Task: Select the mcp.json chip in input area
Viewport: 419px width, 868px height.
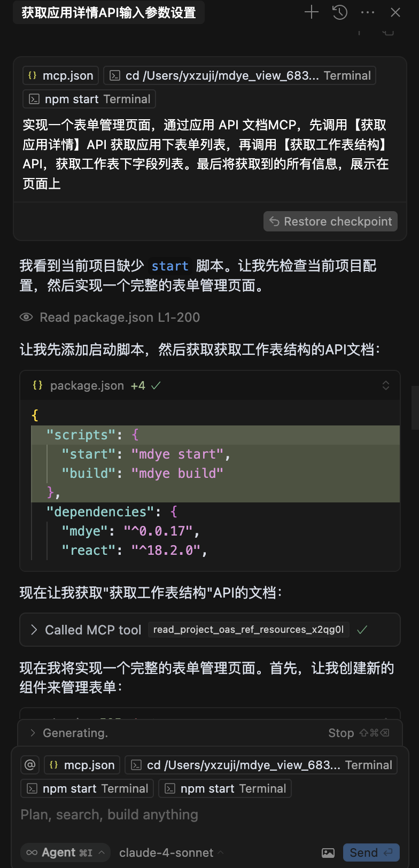Action: (x=82, y=765)
